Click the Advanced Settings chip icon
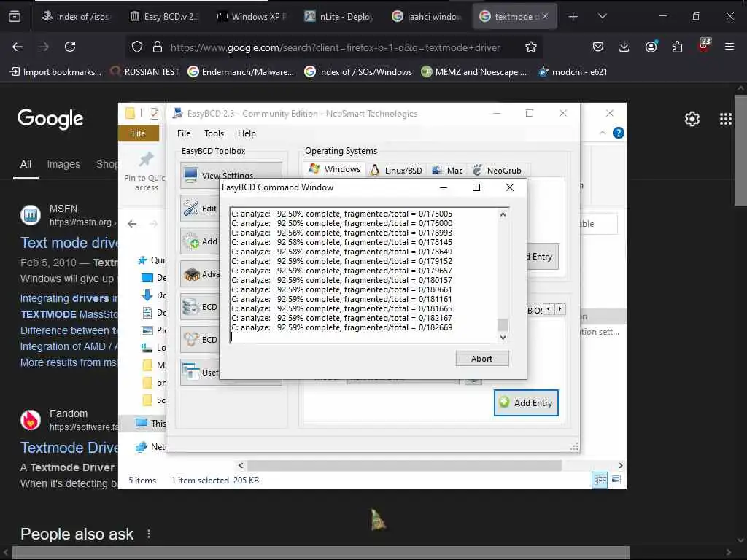 point(191,274)
